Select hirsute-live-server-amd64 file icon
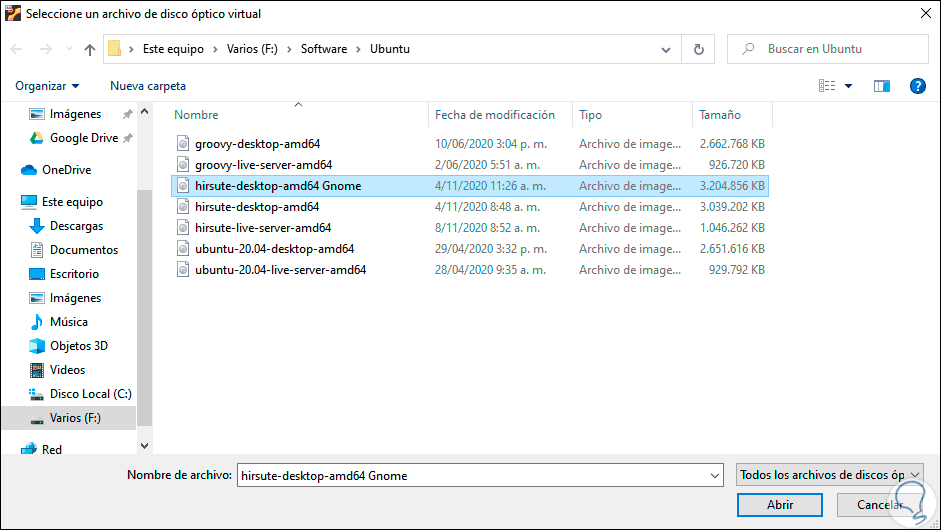This screenshot has width=941, height=530. (x=183, y=227)
